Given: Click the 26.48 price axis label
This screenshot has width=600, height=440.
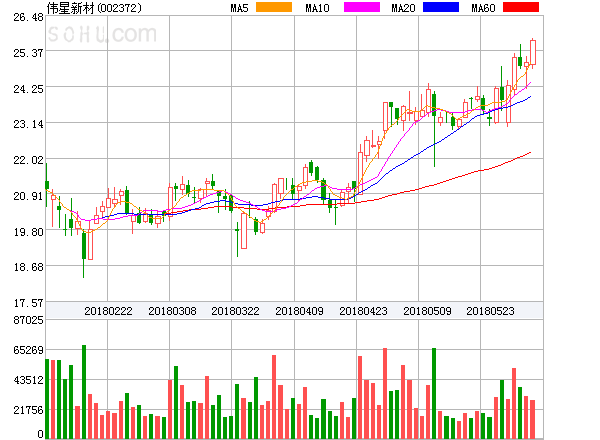Looking at the screenshot, I should pyautogui.click(x=29, y=18).
